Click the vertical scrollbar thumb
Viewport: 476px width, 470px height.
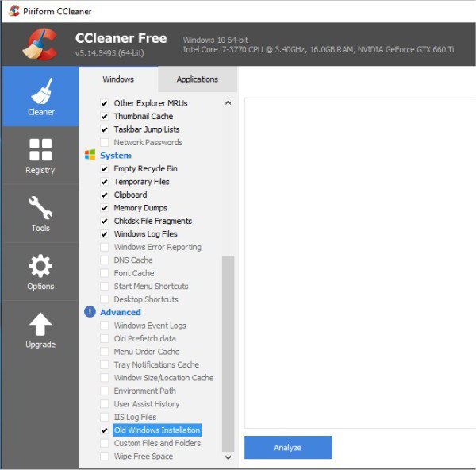(228, 352)
